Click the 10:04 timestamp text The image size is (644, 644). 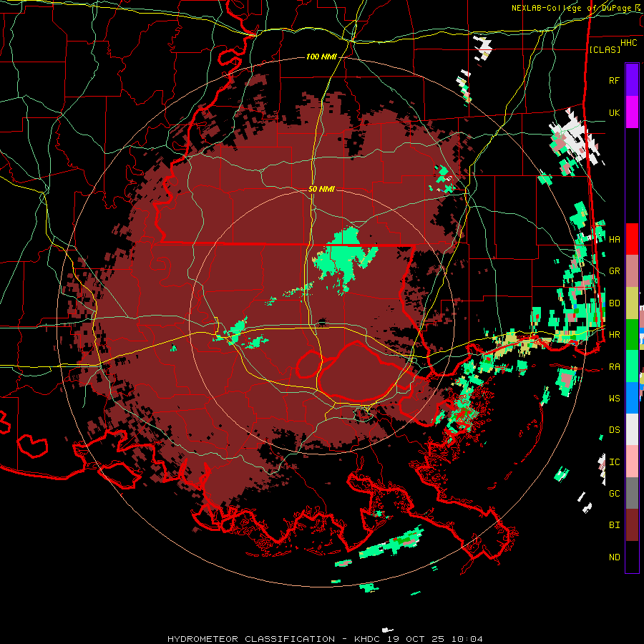(467, 639)
